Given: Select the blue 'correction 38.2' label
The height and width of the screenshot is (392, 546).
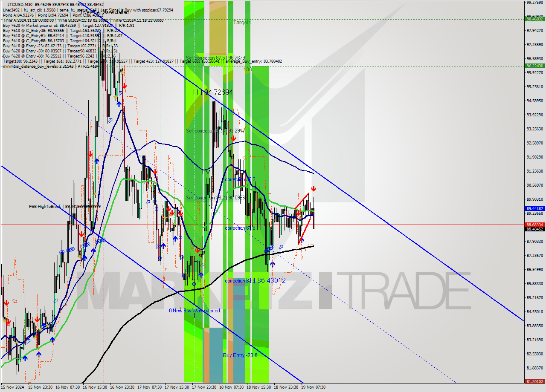Looking at the screenshot, I should coord(240,179).
